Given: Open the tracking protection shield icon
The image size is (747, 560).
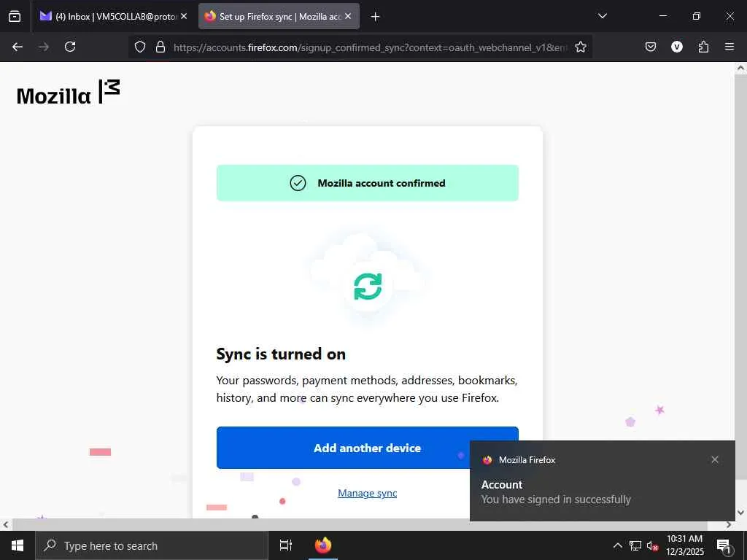Looking at the screenshot, I should click(139, 47).
